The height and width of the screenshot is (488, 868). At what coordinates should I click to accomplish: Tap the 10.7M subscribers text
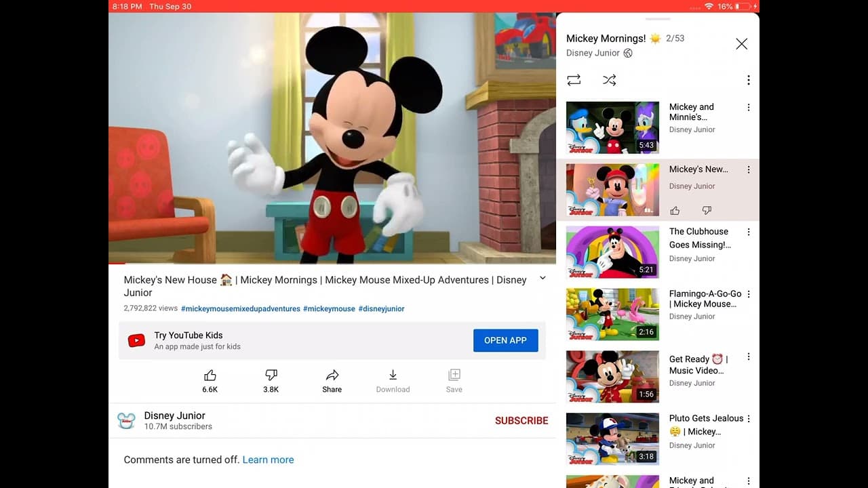(178, 427)
